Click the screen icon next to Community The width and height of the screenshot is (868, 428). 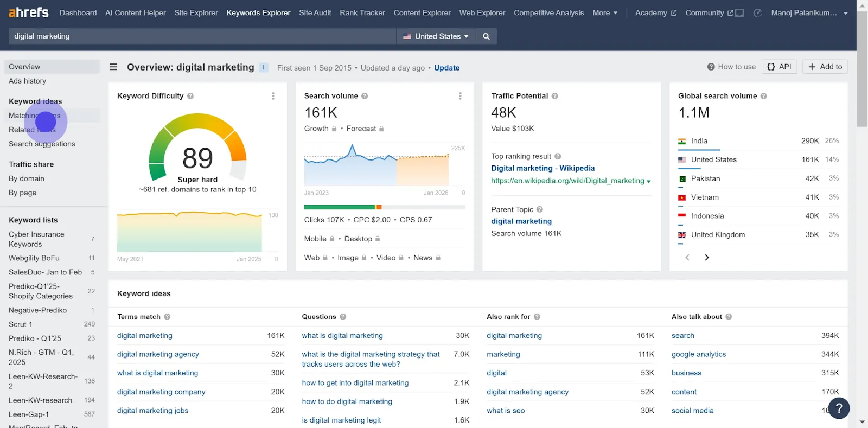[x=739, y=13]
